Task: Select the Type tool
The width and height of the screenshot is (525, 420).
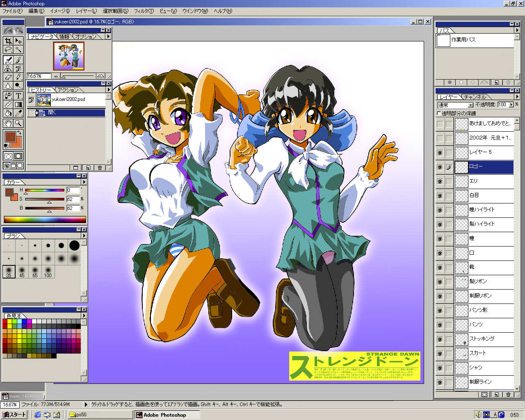Action: point(18,96)
